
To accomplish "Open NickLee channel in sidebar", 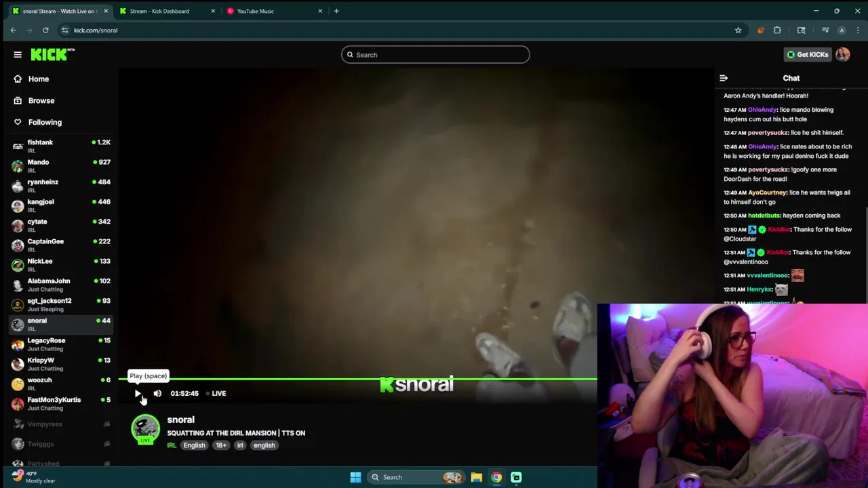I will 61,264.
